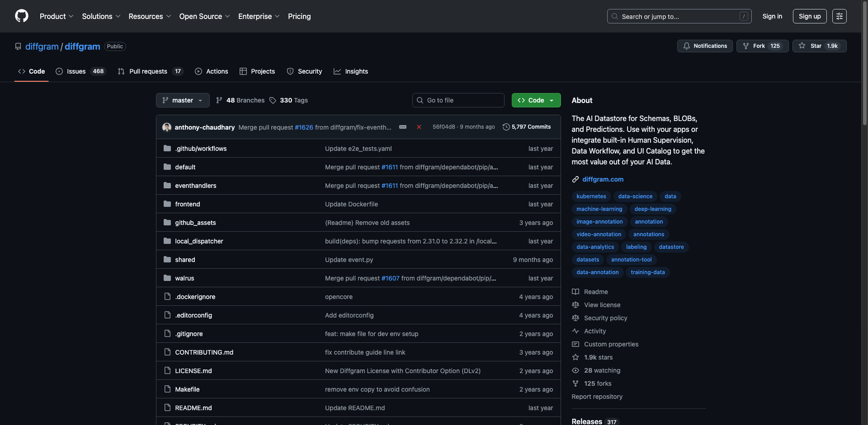Screen dimensions: 868x425
Task: Click the Sign up button
Action: point(809,16)
